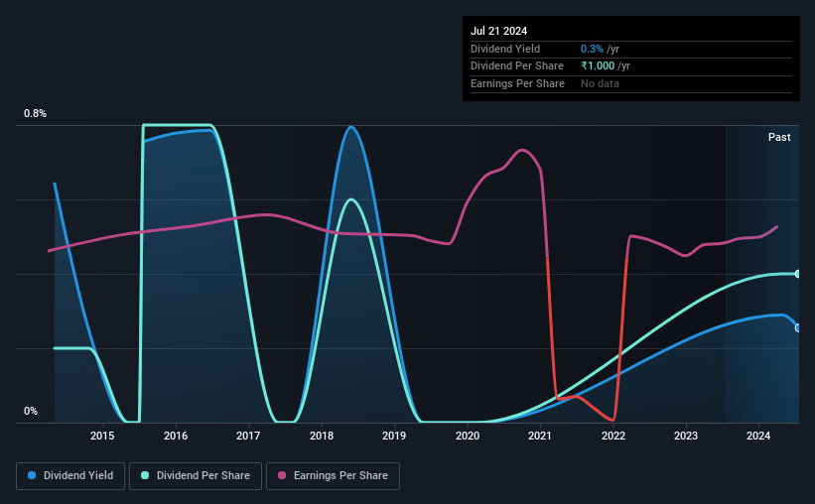Toggle the Earnings Per Share legend button

pos(333,476)
